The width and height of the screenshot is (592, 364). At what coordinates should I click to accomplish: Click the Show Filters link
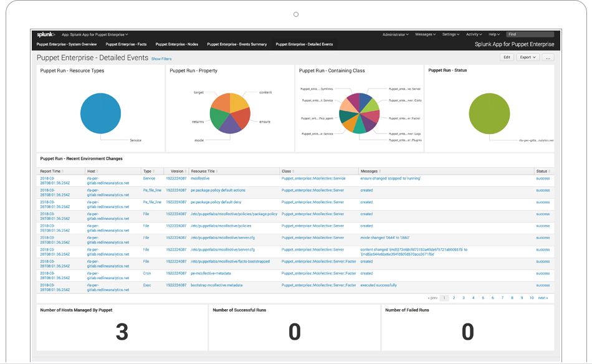[161, 59]
